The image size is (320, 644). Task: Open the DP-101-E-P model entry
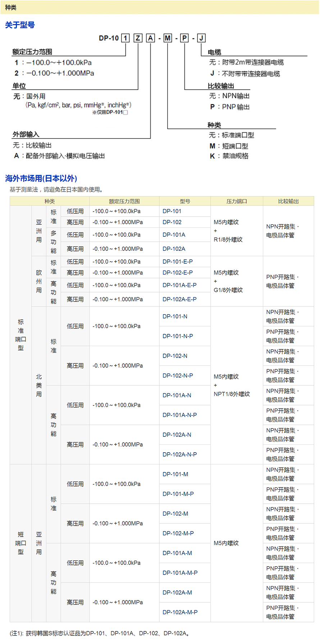pos(177,262)
